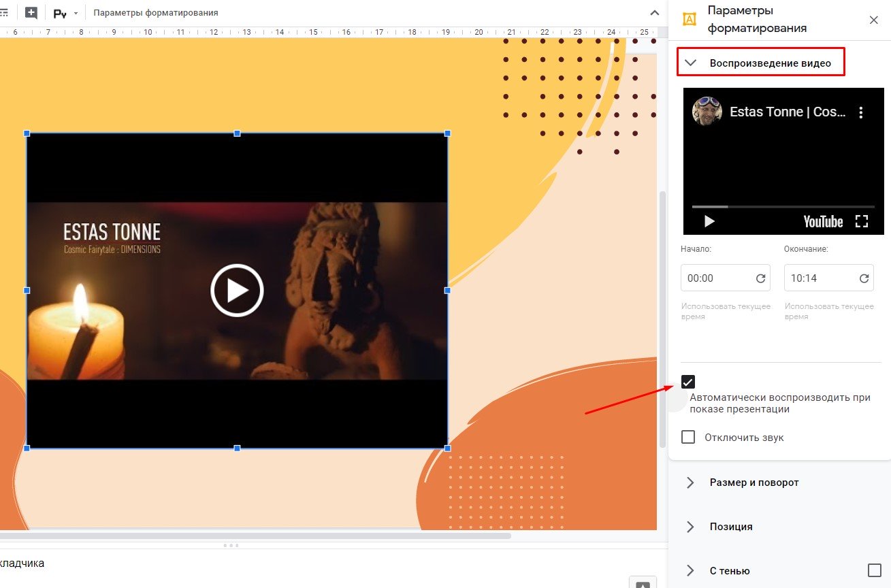Click the channel avatar in video preview
The image size is (891, 588).
tap(707, 111)
